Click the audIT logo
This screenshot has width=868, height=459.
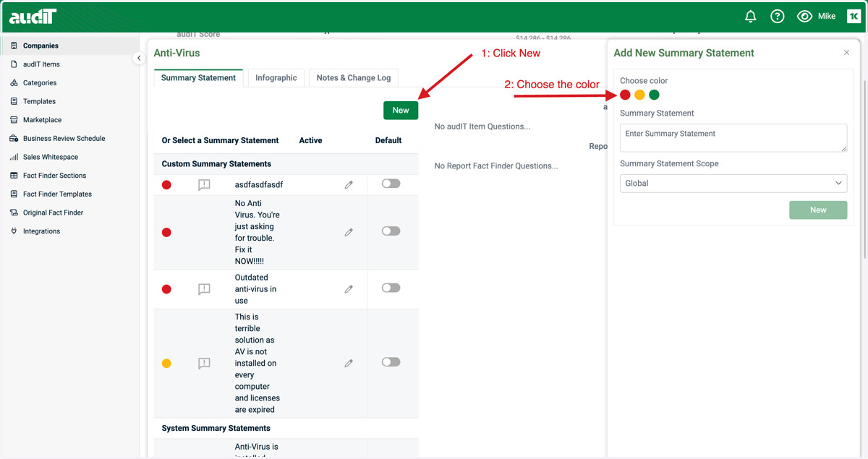coord(33,16)
